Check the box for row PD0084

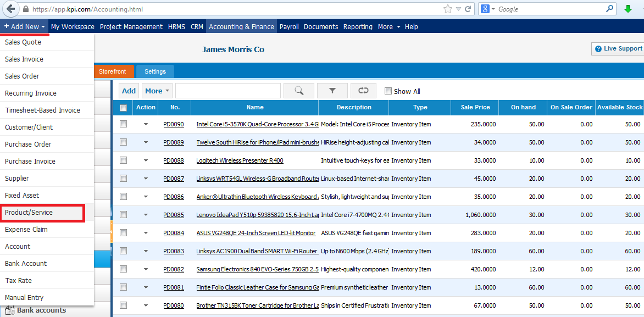pos(123,232)
